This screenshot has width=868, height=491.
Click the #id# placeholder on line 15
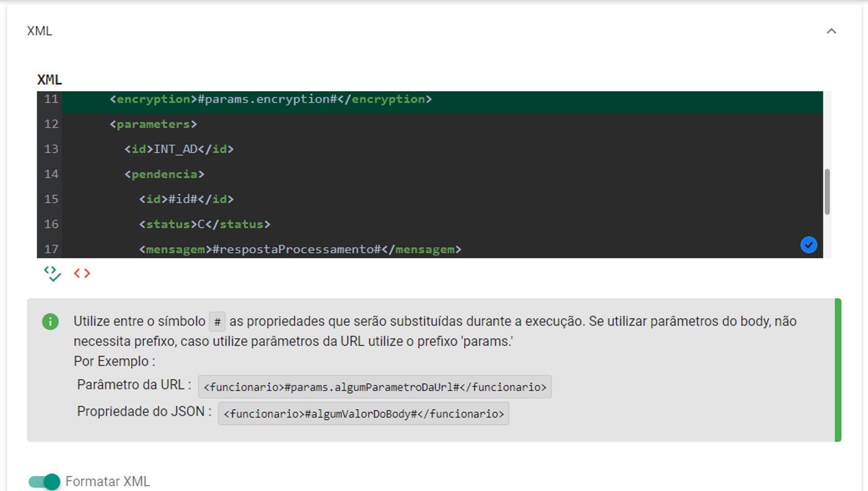[x=183, y=199]
